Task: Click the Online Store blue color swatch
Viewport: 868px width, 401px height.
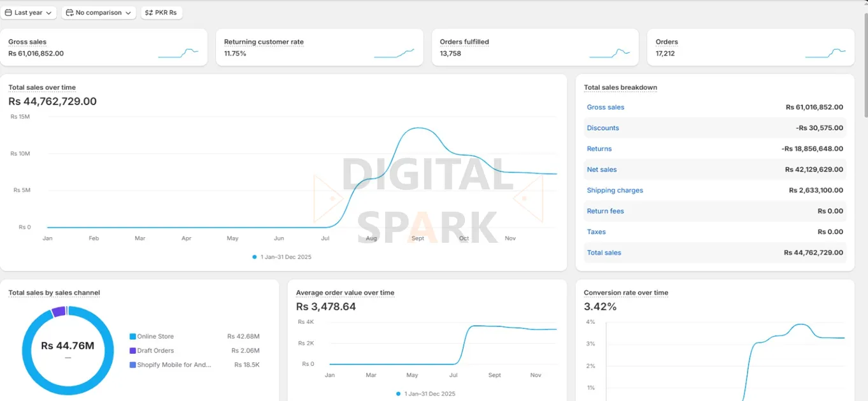Action: point(131,336)
